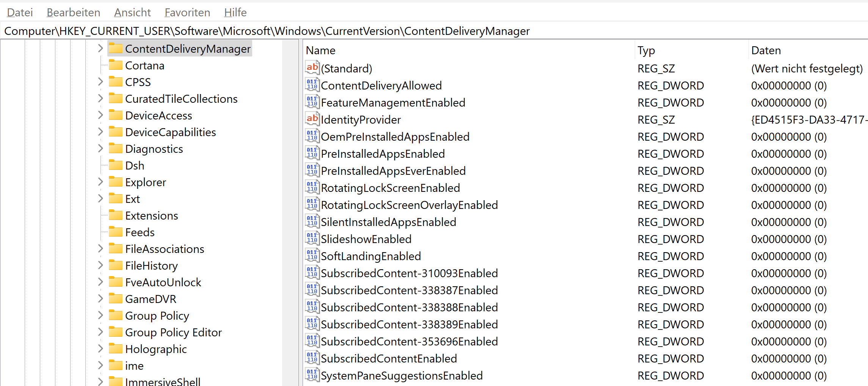The image size is (868, 386).
Task: Click the SubscribedContent-338387Enabled DWORD icon
Action: pyautogui.click(x=312, y=290)
